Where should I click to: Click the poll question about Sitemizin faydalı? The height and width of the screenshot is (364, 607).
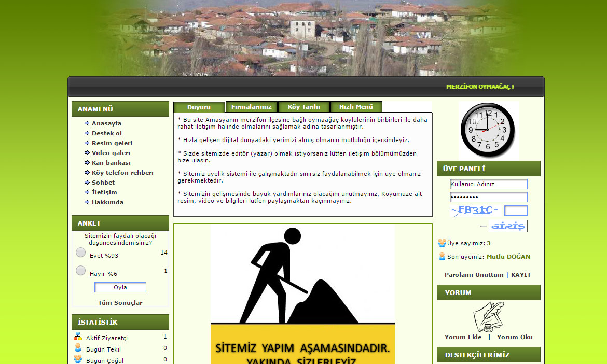point(120,240)
